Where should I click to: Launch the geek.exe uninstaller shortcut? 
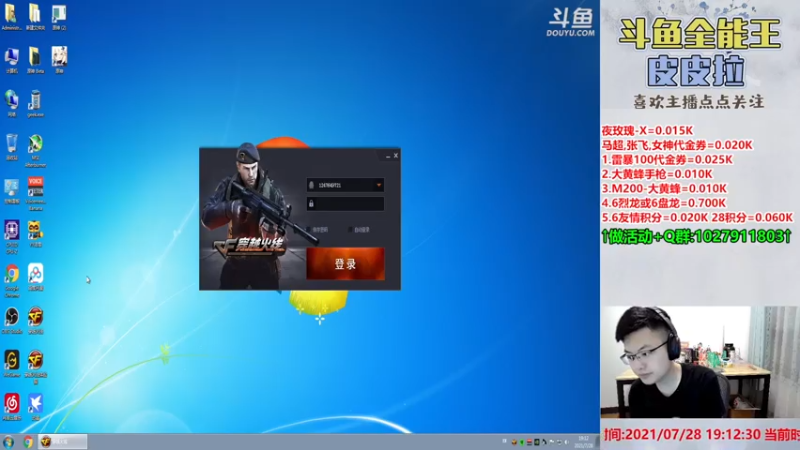click(35, 103)
